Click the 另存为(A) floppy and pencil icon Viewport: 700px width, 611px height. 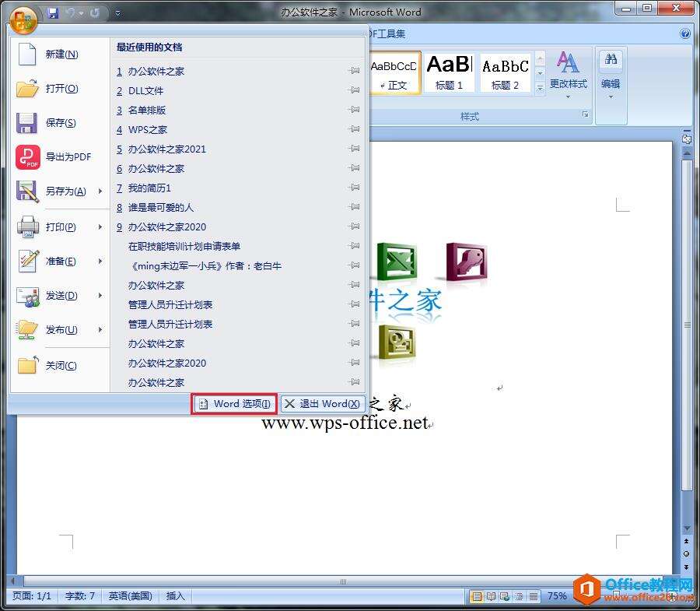27,191
